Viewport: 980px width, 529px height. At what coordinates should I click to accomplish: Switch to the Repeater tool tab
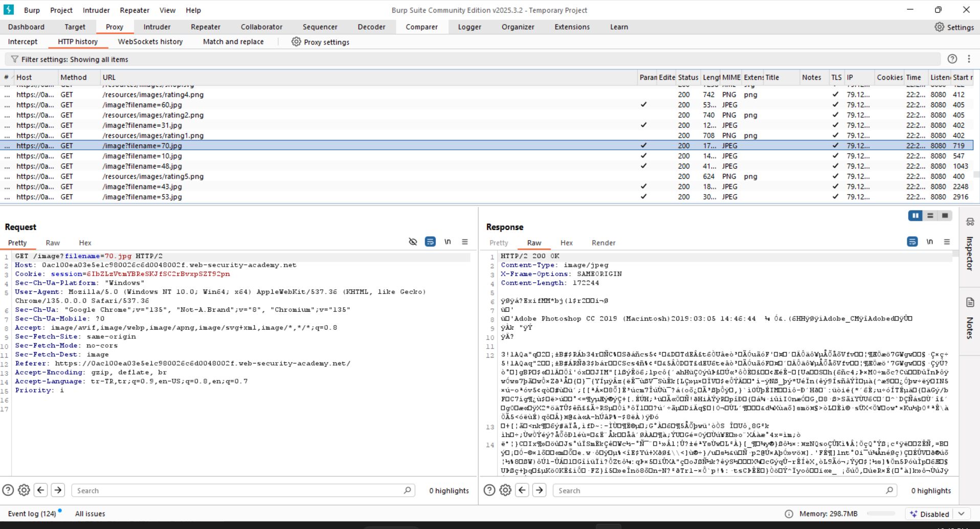click(x=206, y=27)
